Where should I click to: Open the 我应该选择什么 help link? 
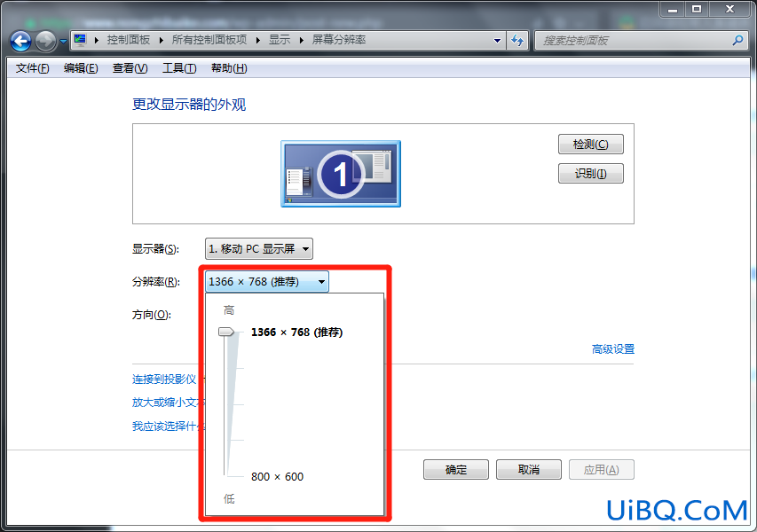pyautogui.click(x=169, y=426)
